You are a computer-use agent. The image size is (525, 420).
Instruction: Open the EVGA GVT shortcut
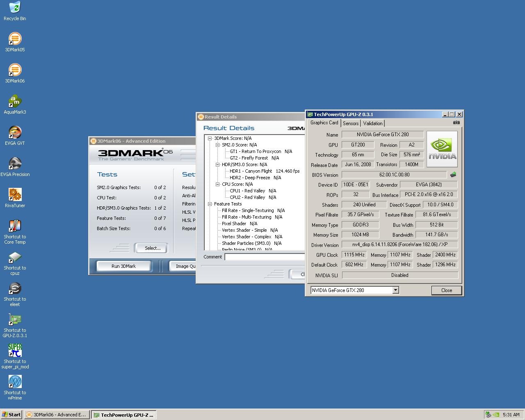(15, 132)
